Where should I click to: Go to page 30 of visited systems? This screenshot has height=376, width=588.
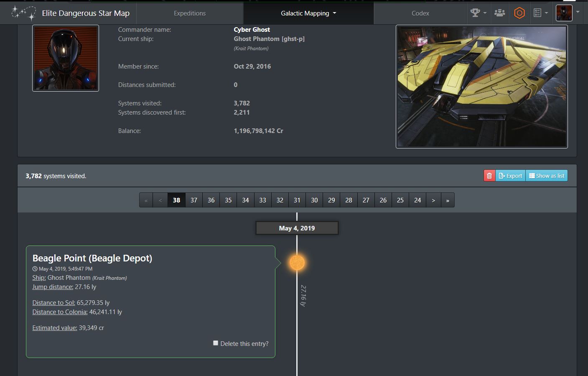tap(314, 200)
